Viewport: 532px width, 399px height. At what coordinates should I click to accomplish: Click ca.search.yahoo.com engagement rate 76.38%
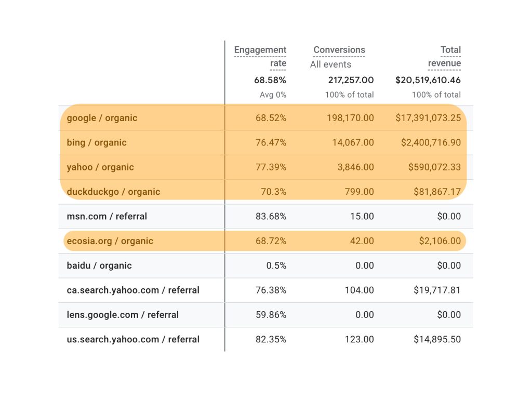(x=271, y=290)
